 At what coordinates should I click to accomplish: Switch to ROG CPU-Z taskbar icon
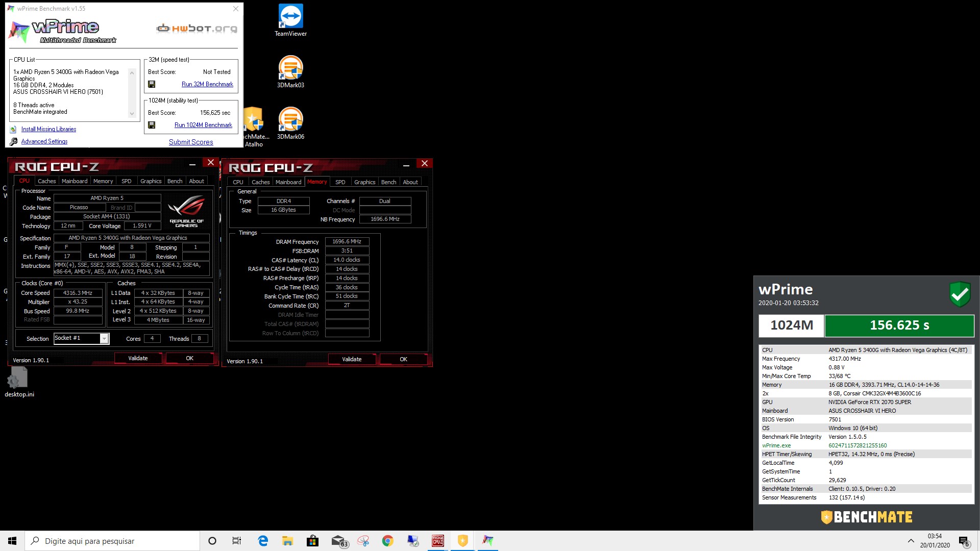tap(438, 541)
